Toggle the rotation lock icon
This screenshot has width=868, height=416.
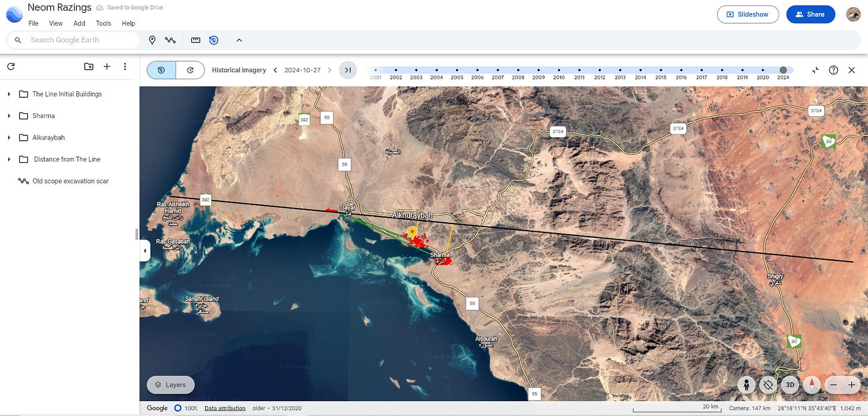[x=768, y=385]
